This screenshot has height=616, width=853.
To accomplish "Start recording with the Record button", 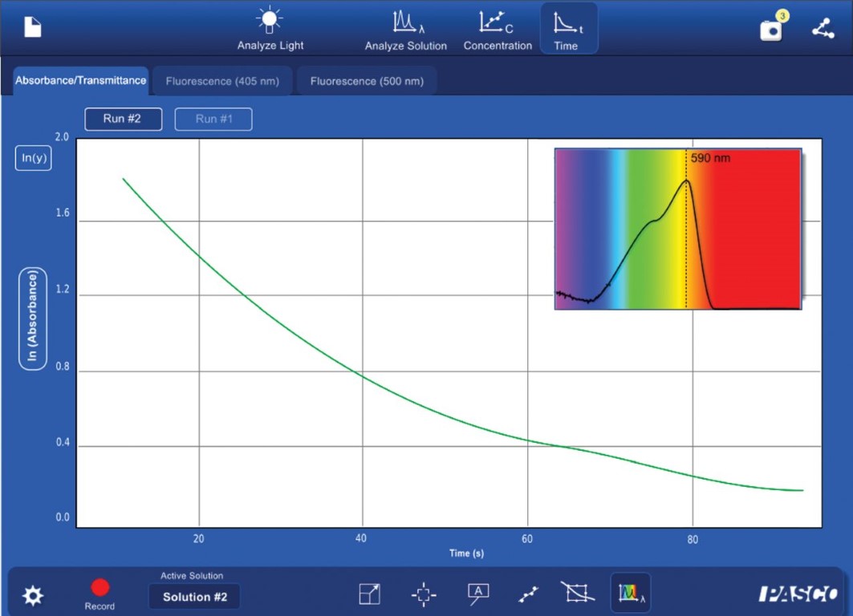I will 100,589.
